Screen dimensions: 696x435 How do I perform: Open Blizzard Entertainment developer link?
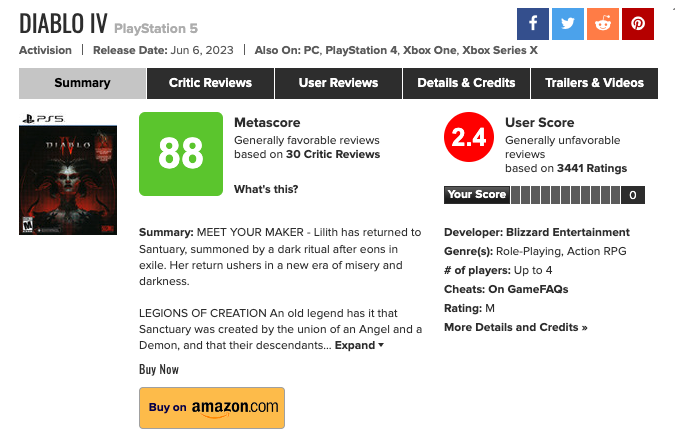(x=568, y=232)
